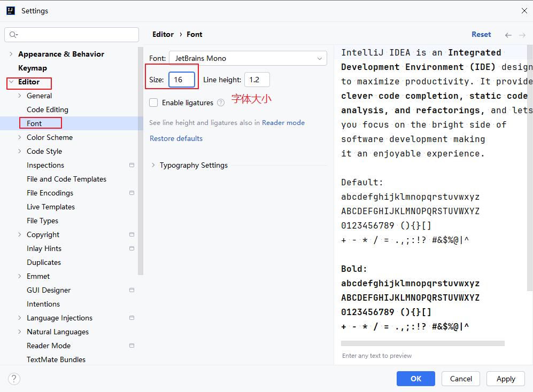533x392 pixels.
Task: Open File and Code Templates page
Action: pyautogui.click(x=67, y=179)
